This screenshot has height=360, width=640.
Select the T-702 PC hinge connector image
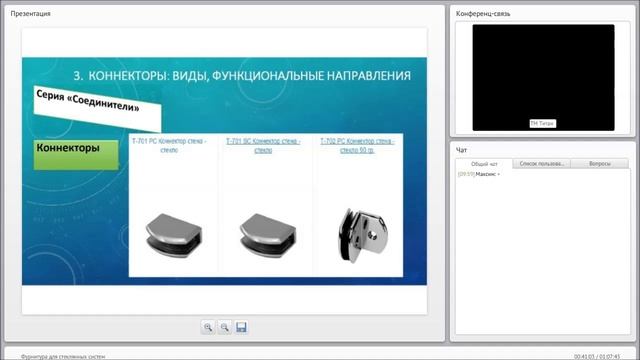click(x=363, y=236)
